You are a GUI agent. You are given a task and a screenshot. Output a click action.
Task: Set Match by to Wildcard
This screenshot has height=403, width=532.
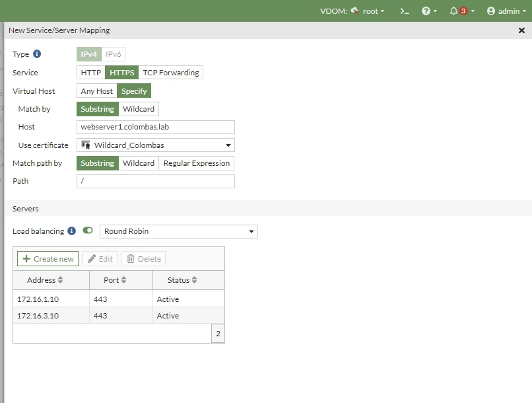point(139,109)
